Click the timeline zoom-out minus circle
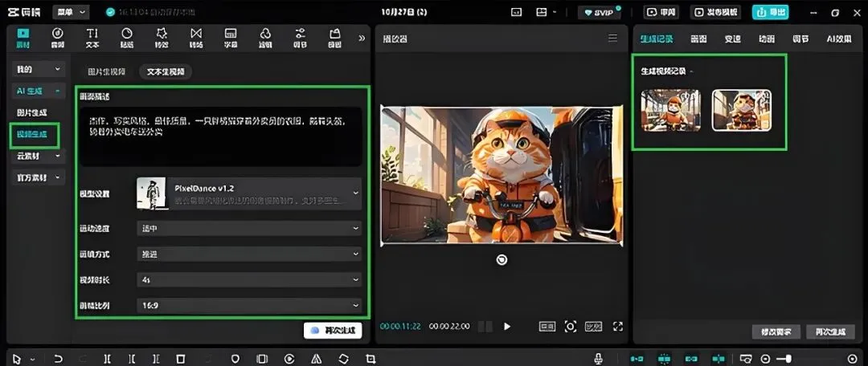868x366 pixels. click(x=765, y=359)
